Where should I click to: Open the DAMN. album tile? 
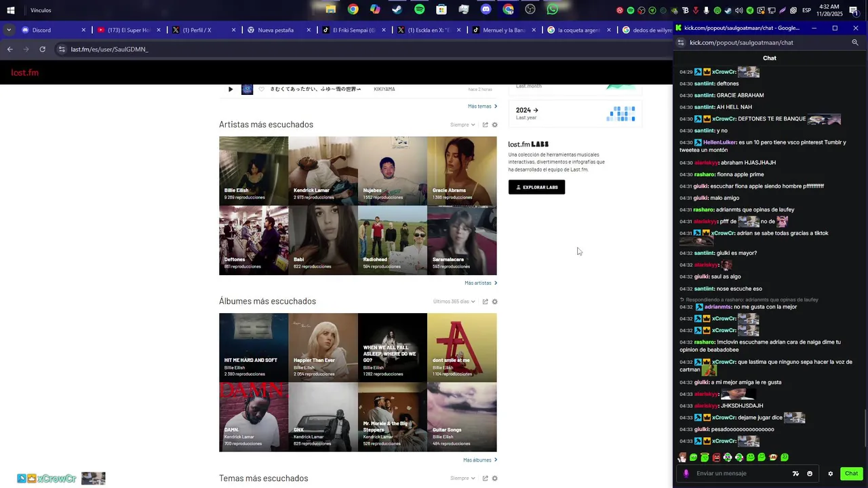point(254,417)
